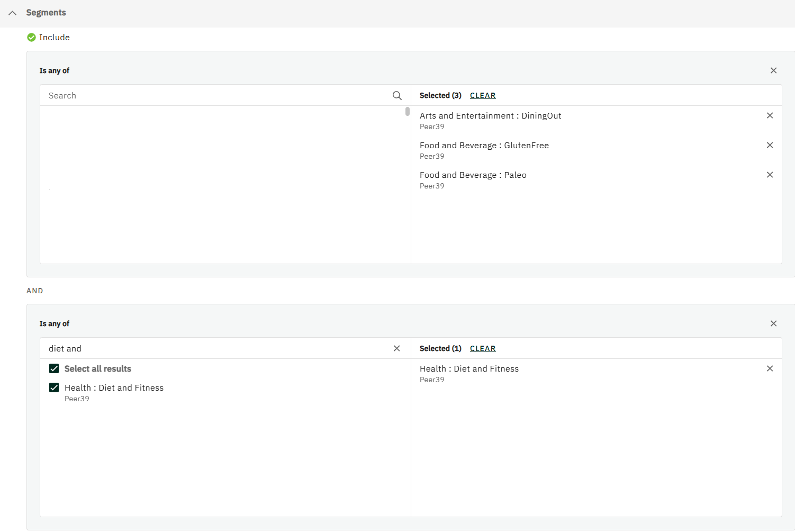This screenshot has width=795, height=532.
Task: Click the Paleo selected item label
Action: (473, 175)
